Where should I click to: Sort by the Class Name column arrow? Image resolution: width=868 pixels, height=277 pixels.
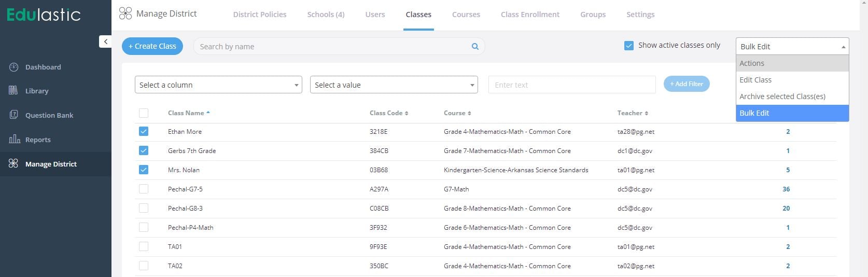[208, 113]
